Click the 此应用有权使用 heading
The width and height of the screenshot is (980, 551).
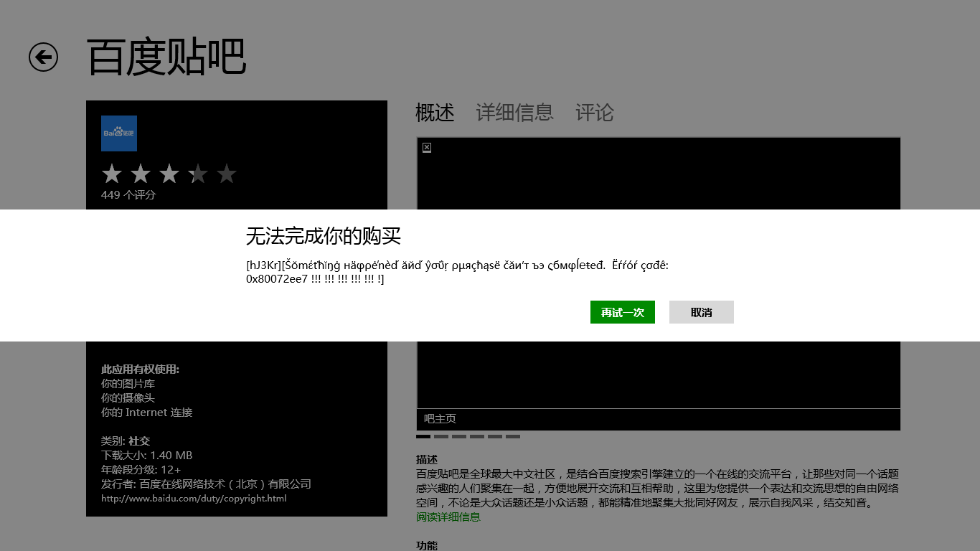tap(140, 369)
